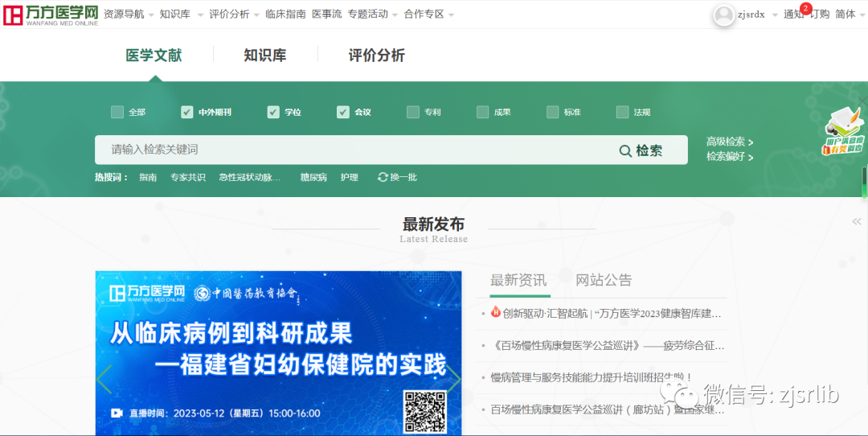Select the 医学文献 tab
The image size is (868, 436).
tap(154, 56)
